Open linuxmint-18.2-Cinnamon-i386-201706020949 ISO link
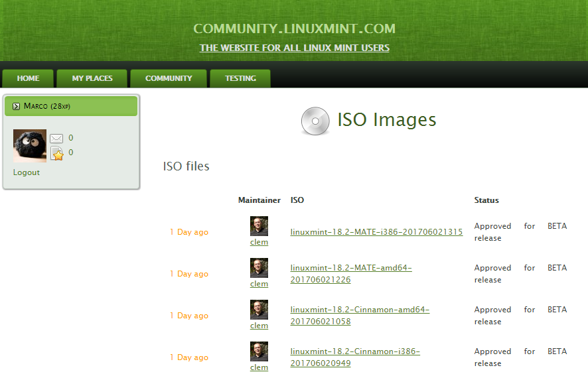Screen dimensions: 588x376 pyautogui.click(x=355, y=357)
